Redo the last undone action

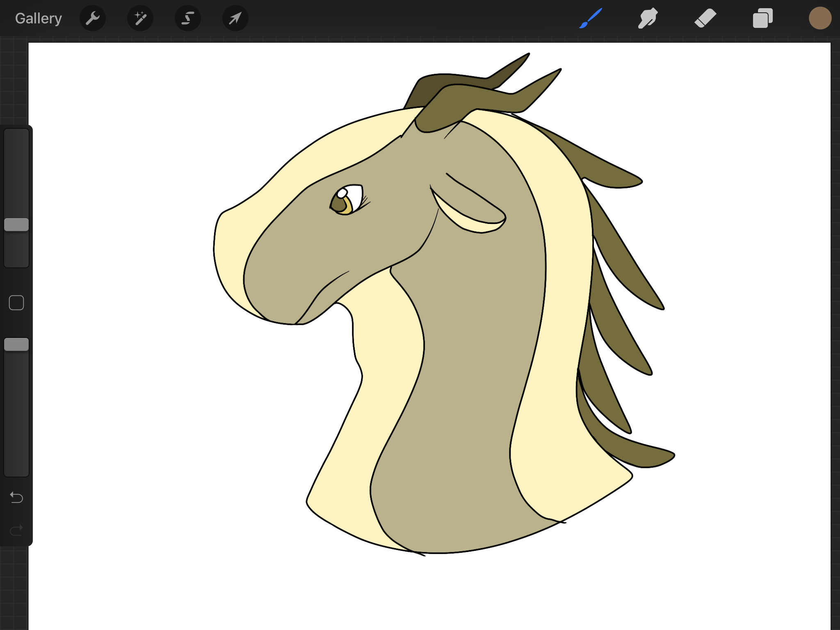pos(16,530)
